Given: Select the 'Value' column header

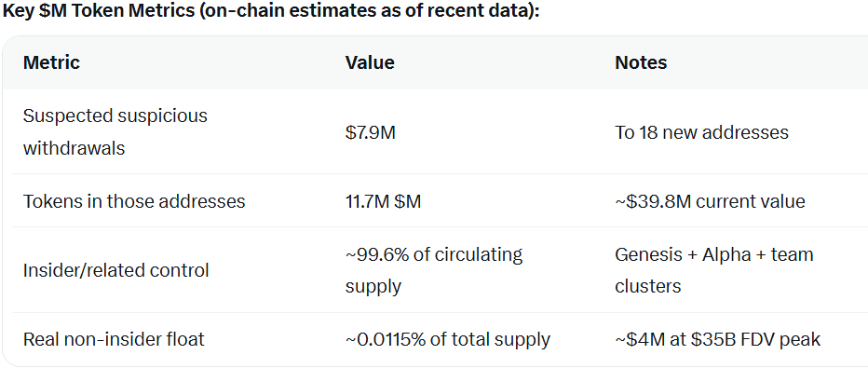Looking at the screenshot, I should [x=370, y=62].
